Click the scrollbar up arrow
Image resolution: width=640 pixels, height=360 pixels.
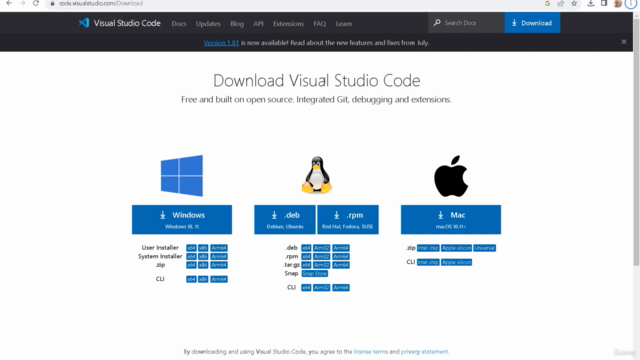click(636, 16)
